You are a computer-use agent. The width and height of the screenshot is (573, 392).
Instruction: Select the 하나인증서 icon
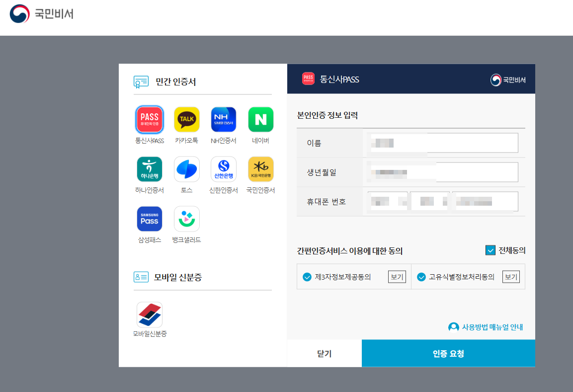pyautogui.click(x=150, y=169)
